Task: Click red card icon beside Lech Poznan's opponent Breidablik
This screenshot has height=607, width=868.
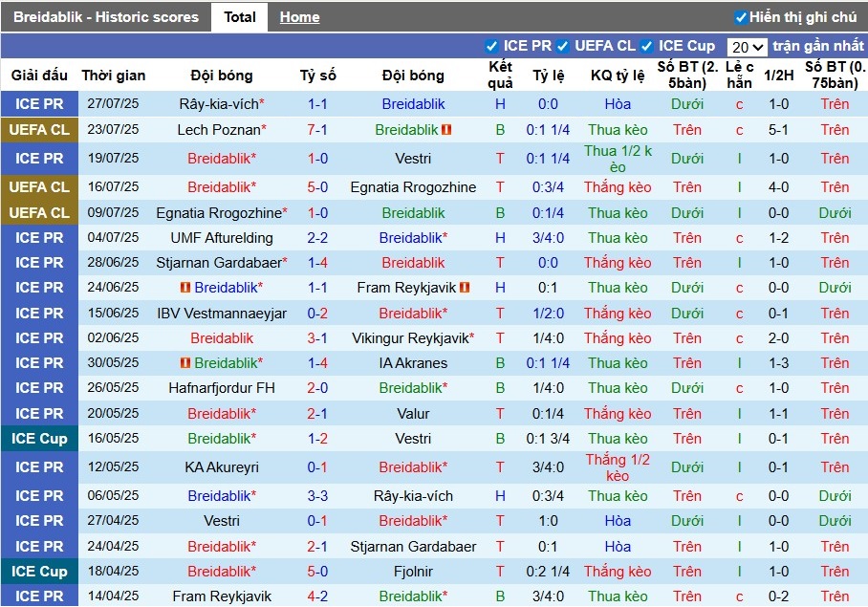Action: [446, 130]
